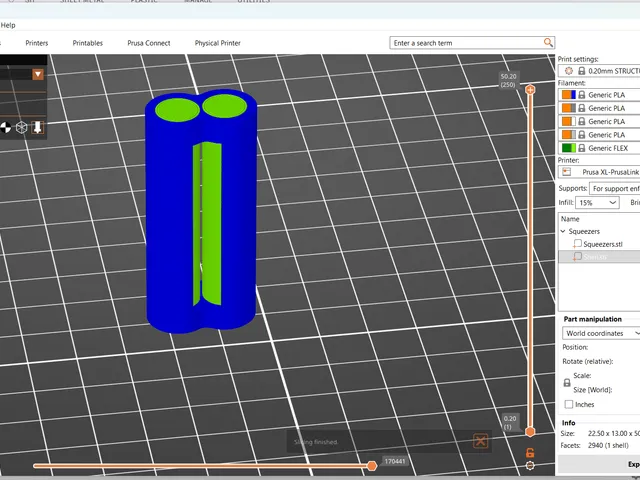Open light-gray swatch of fourth Generic PLA
Image resolution: width=640 pixels, height=480 pixels.
click(x=569, y=135)
